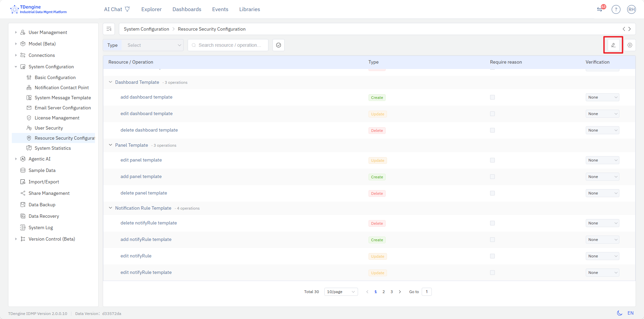Click the Email Server Configuration envelope icon
The image size is (644, 319).
29,108
